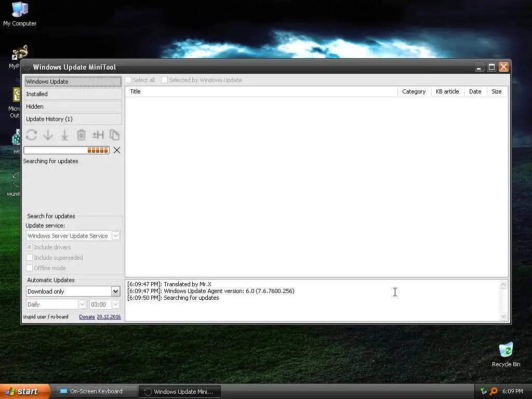Screen dimensions: 532x399
Task: Sort by the Category column header
Action: pos(414,91)
